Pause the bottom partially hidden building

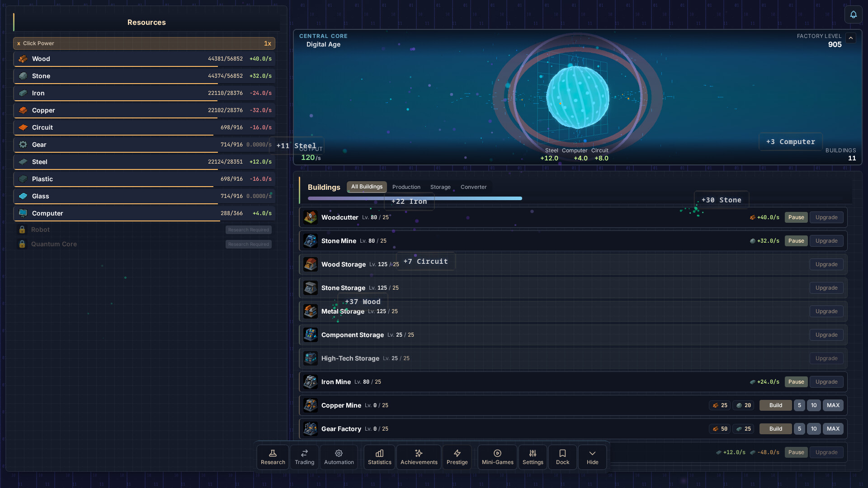click(x=796, y=452)
